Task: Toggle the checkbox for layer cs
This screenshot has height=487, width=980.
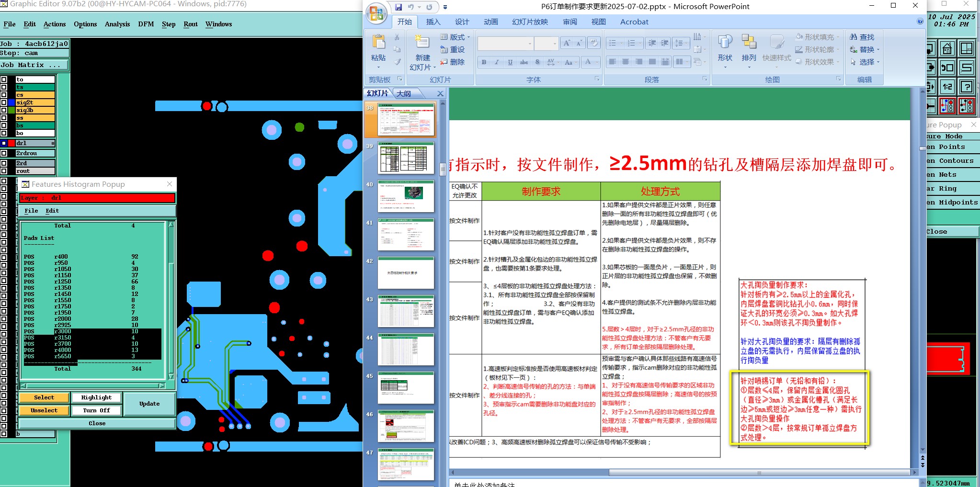Action: (x=4, y=95)
